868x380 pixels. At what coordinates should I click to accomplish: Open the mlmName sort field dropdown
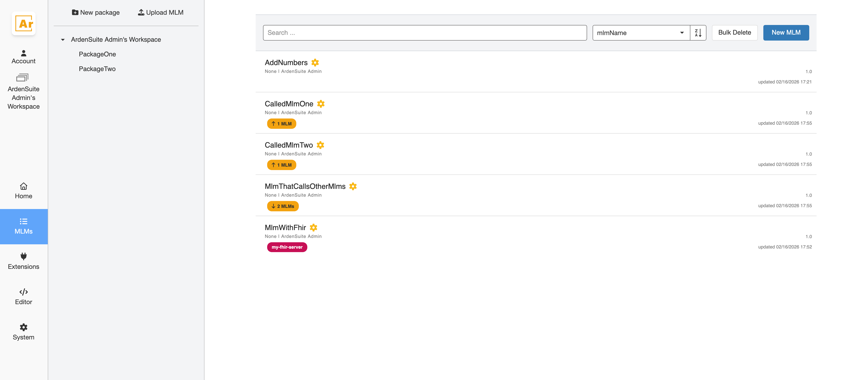[641, 33]
